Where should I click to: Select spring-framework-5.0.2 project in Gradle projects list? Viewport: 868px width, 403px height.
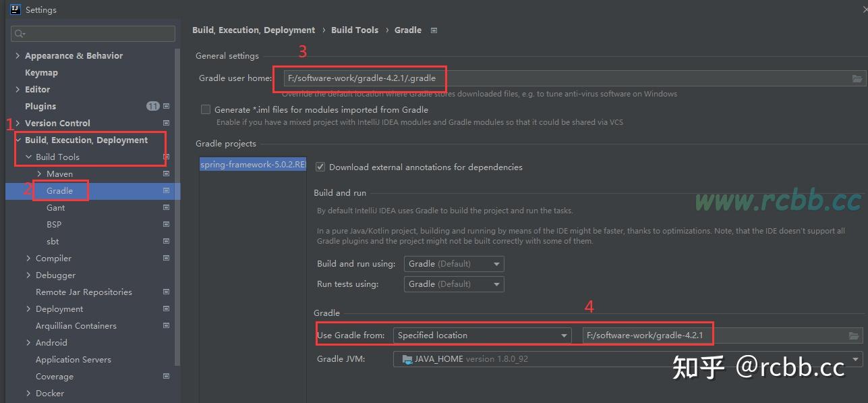[x=253, y=165]
